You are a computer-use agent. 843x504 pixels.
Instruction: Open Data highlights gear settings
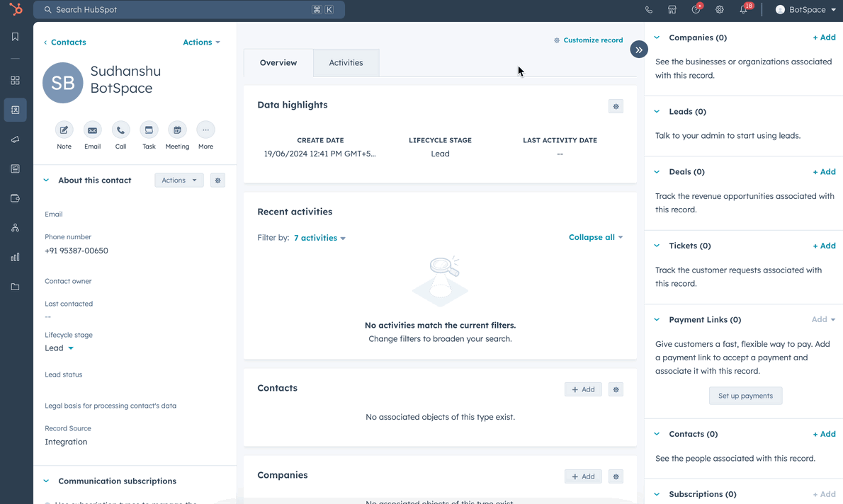616,106
